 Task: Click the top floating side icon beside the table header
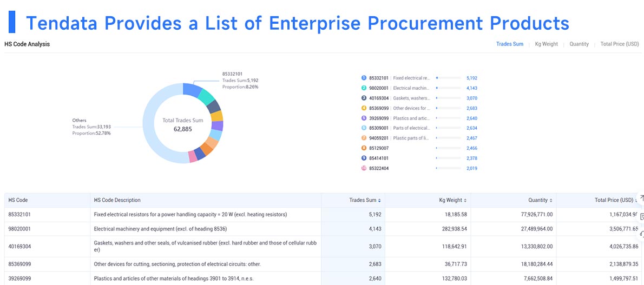click(641, 198)
